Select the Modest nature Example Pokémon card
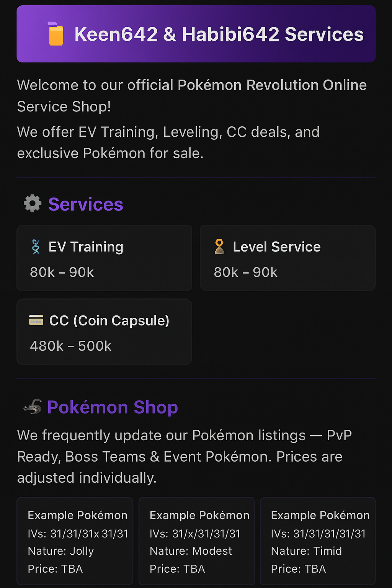The width and height of the screenshot is (392, 588). [196, 541]
